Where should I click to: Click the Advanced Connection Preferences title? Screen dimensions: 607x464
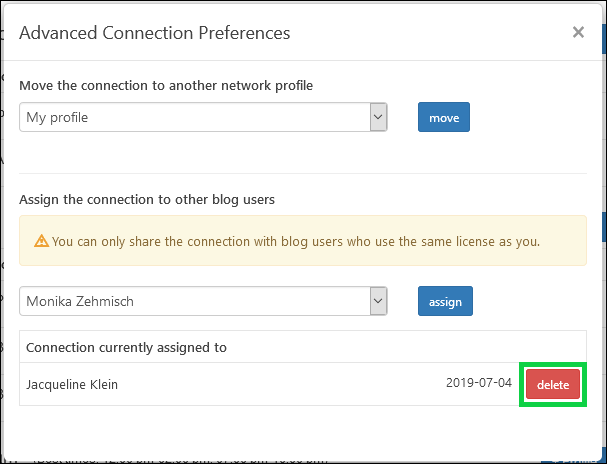coord(154,33)
